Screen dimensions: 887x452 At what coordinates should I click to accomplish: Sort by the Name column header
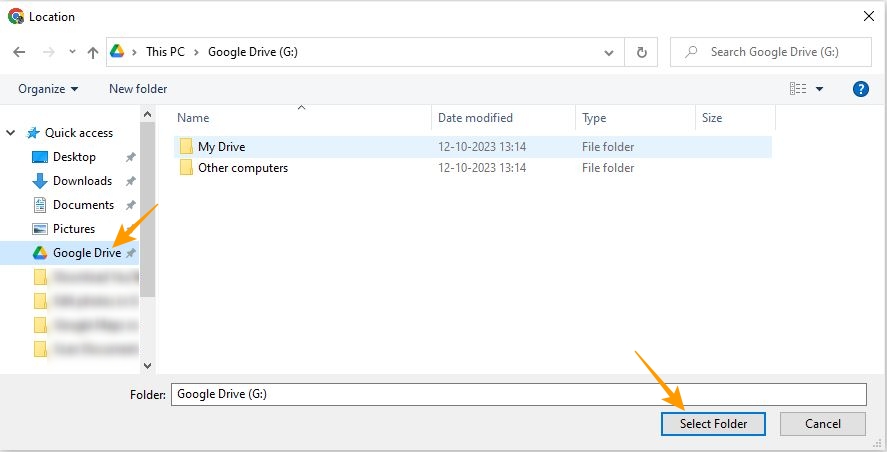click(x=193, y=118)
